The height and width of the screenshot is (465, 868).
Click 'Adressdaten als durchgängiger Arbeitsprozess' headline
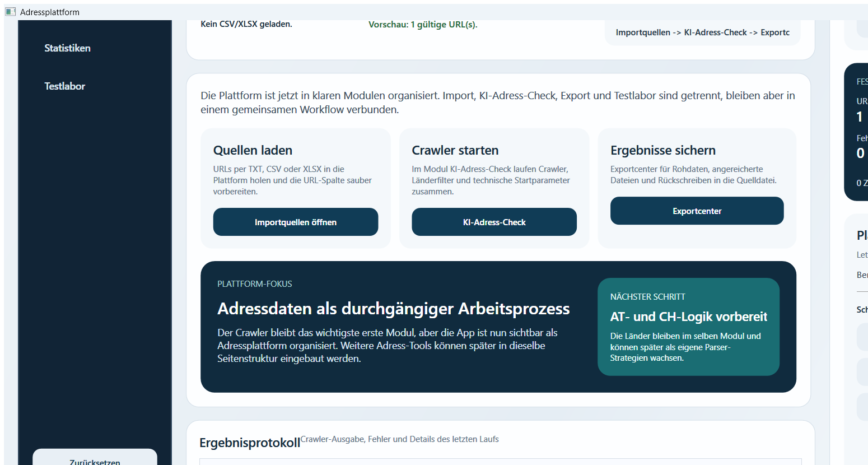tap(394, 309)
